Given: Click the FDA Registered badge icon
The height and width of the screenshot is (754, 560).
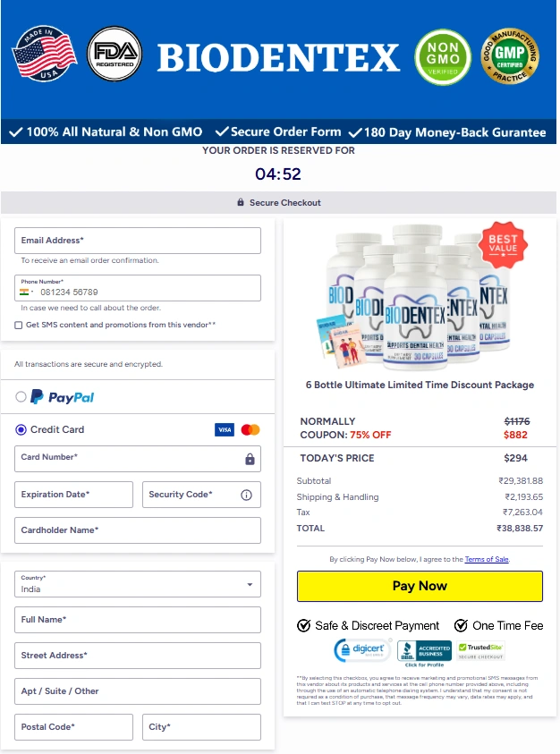Looking at the screenshot, I should pyautogui.click(x=115, y=54).
